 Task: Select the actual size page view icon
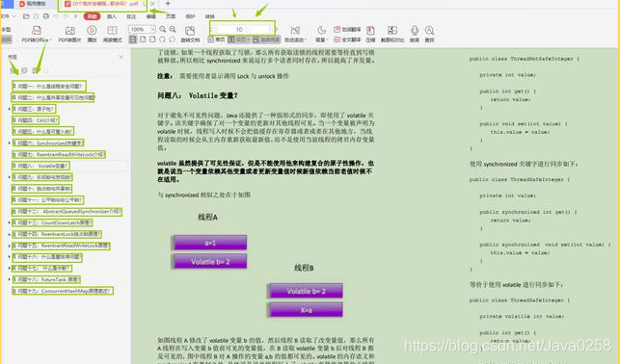133,39
